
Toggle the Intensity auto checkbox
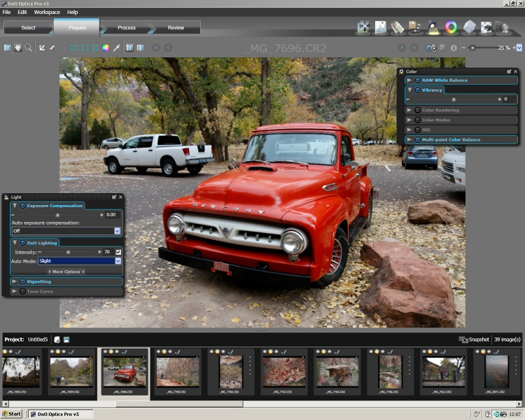(118, 251)
